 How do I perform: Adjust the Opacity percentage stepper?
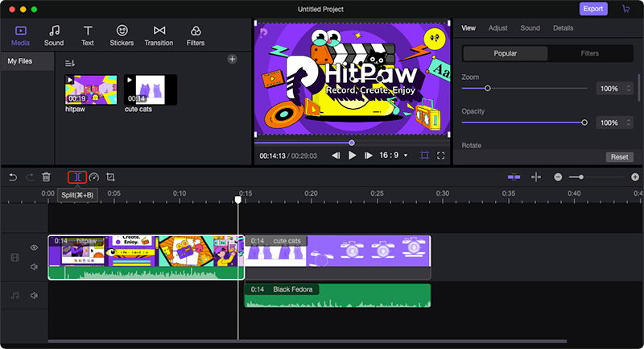tap(629, 123)
